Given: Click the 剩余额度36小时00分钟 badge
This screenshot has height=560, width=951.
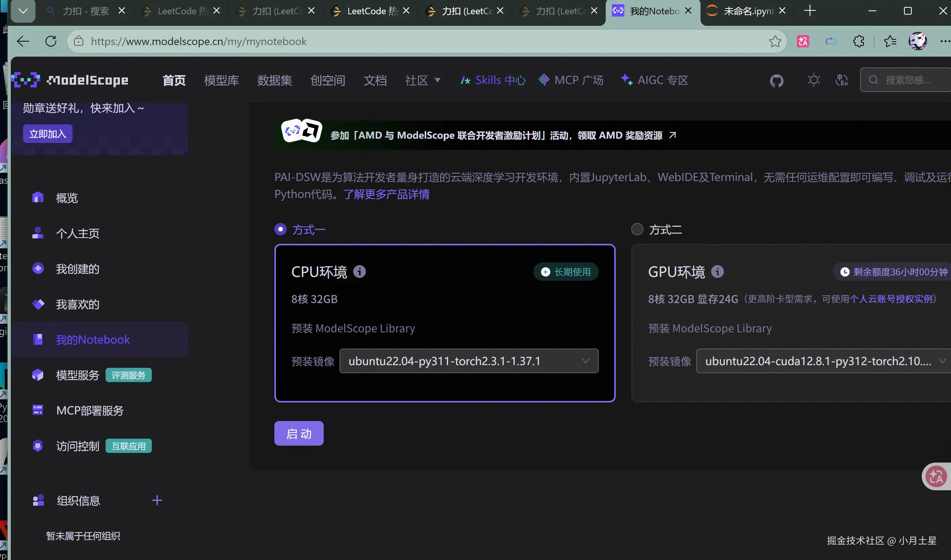Looking at the screenshot, I should 891,272.
